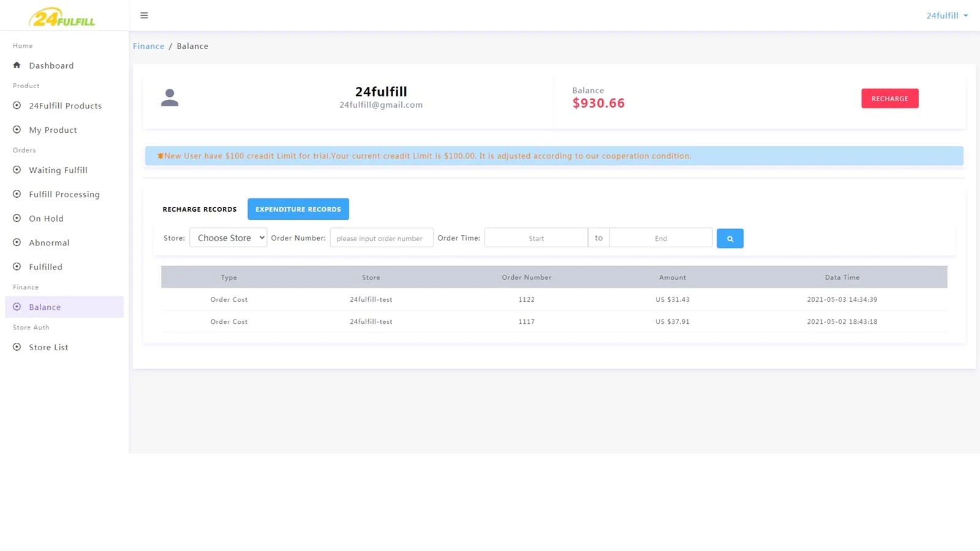Click the Type column header

click(x=229, y=277)
